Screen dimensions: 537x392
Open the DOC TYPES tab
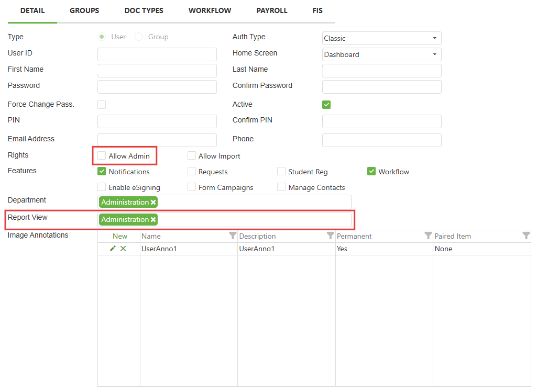(x=144, y=10)
